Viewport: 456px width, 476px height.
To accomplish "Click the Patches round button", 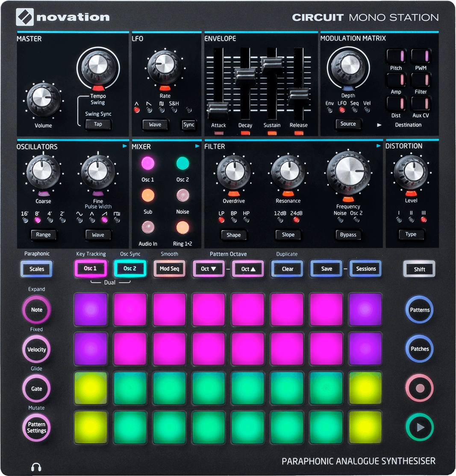I will 420,349.
